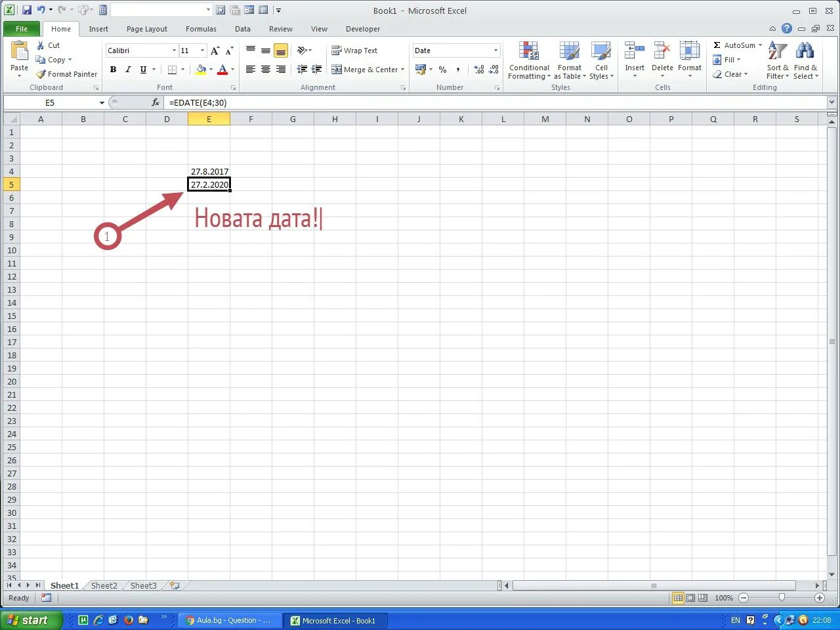840x630 pixels.
Task: Click the shrink font icon
Action: pos(229,51)
